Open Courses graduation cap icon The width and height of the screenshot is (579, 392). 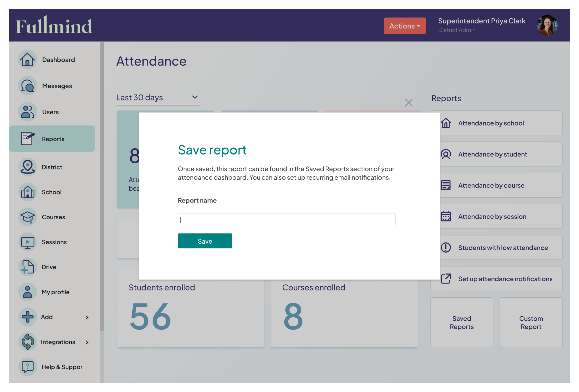click(28, 217)
